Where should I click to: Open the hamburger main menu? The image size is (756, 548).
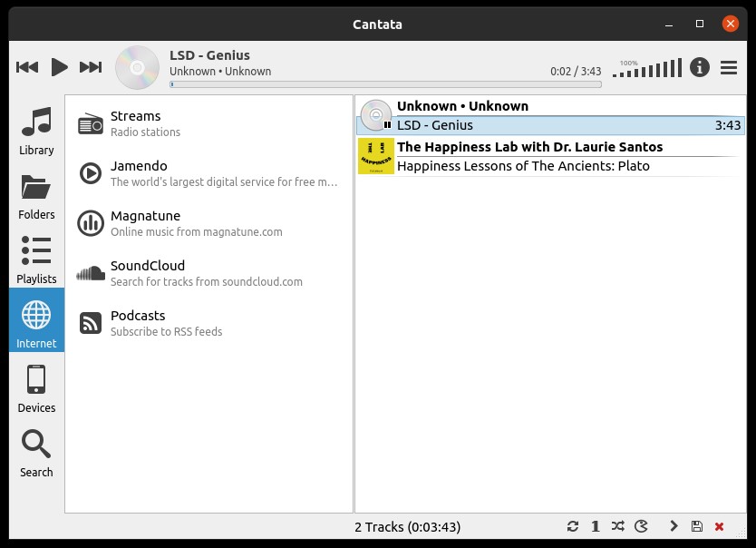tap(729, 67)
